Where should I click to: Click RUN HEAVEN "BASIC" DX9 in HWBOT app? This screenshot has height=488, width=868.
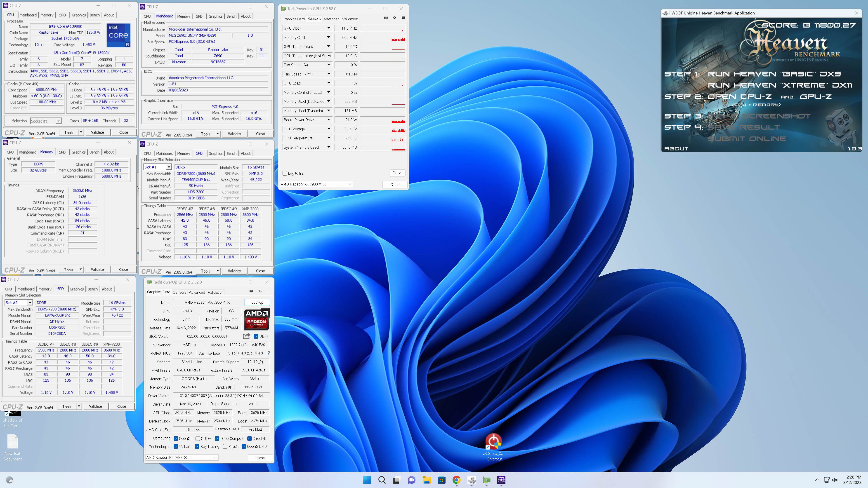774,74
